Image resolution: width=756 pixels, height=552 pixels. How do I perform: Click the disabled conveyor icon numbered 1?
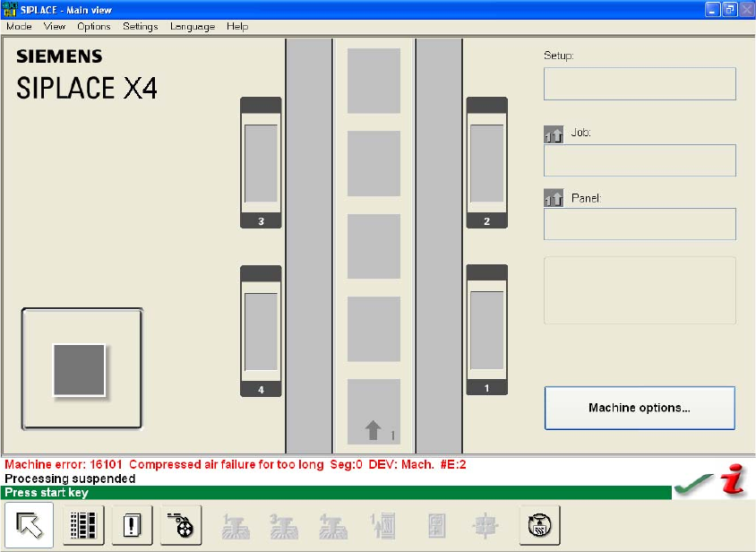(236, 526)
